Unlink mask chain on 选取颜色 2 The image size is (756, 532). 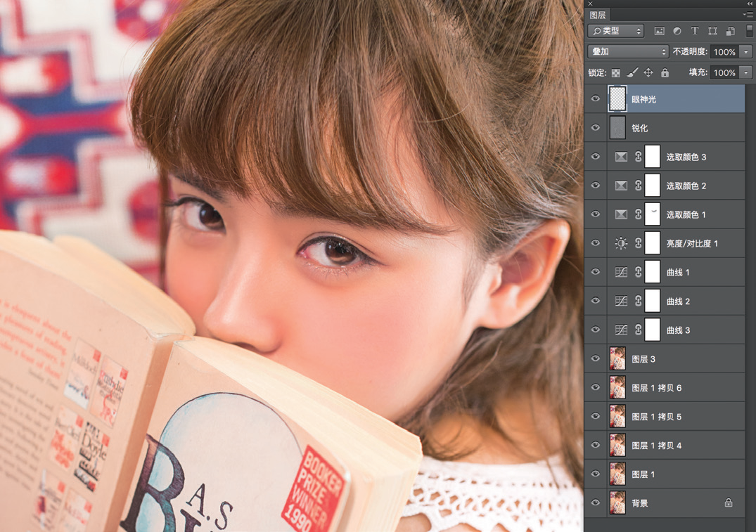pyautogui.click(x=639, y=186)
